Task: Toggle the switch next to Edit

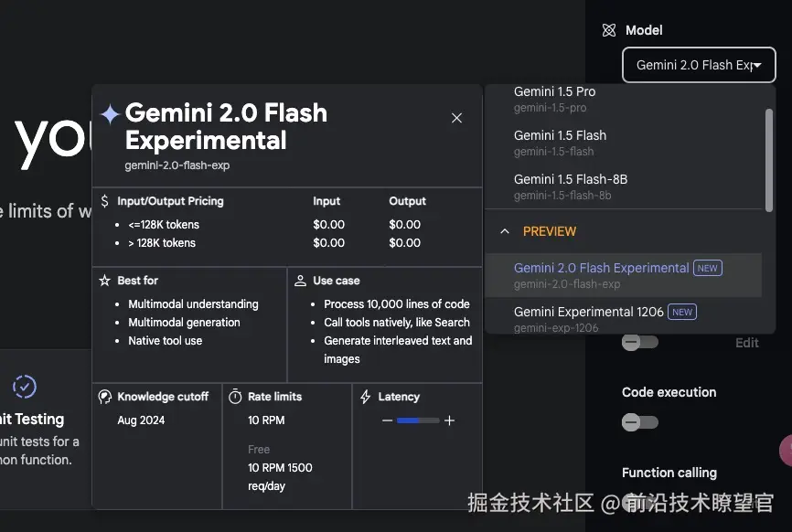Action: tap(639, 343)
